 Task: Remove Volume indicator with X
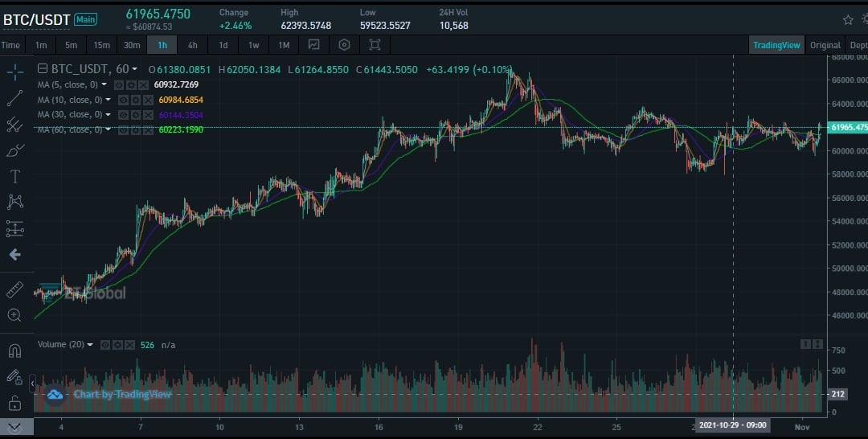(129, 345)
